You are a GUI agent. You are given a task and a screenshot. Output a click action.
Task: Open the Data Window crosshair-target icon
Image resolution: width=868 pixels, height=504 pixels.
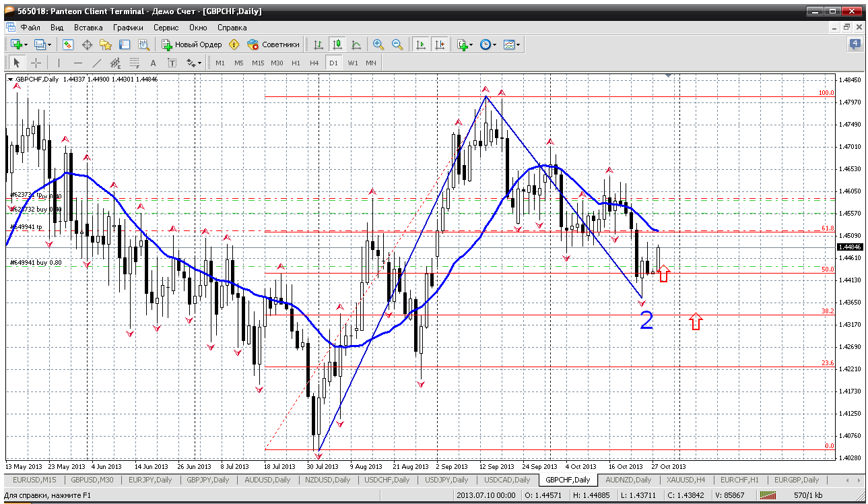87,44
